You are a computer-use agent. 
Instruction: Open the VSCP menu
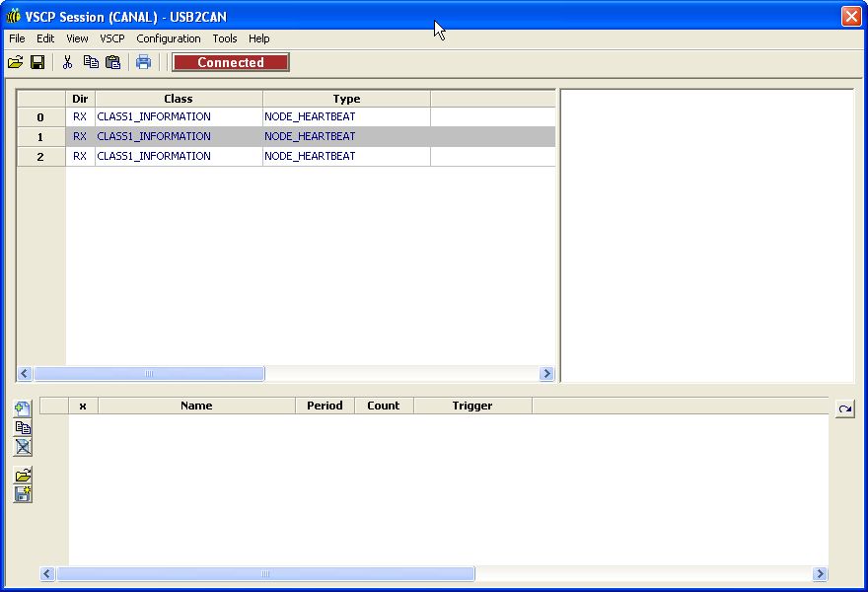112,38
